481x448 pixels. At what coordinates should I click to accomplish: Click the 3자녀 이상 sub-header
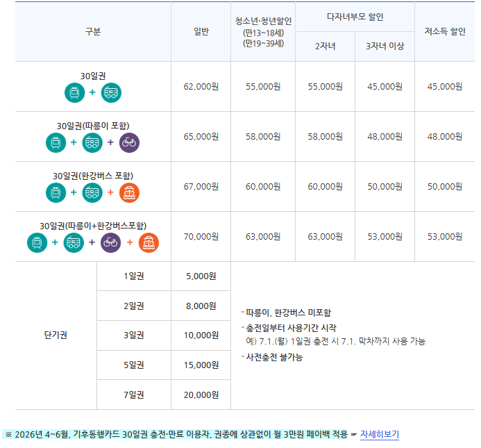(x=385, y=46)
